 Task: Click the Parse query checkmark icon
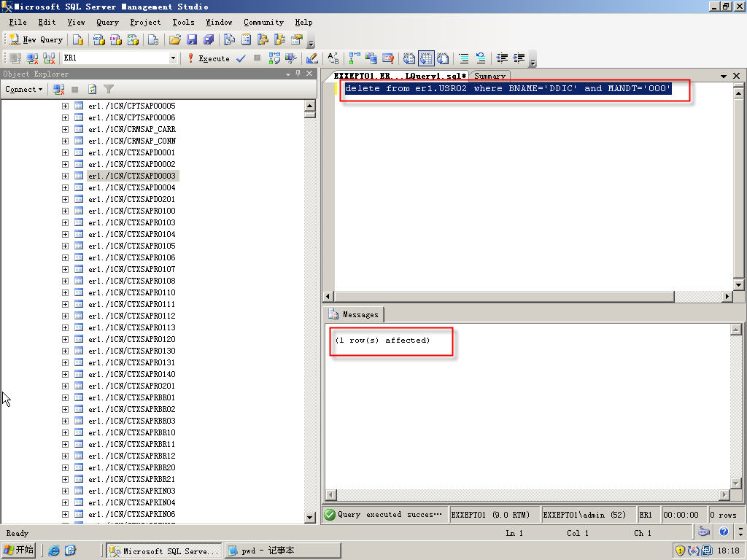241,58
